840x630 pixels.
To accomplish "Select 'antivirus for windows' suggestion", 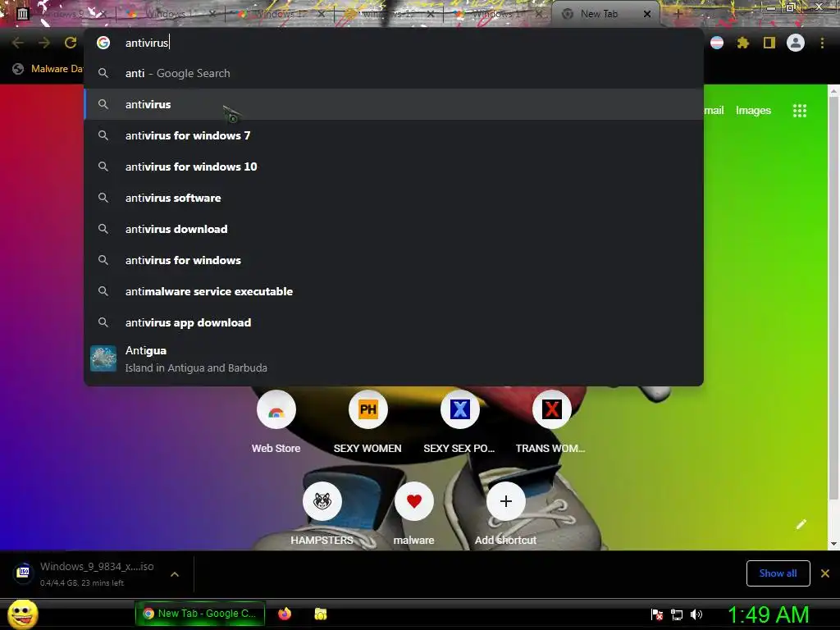I will coord(394,260).
